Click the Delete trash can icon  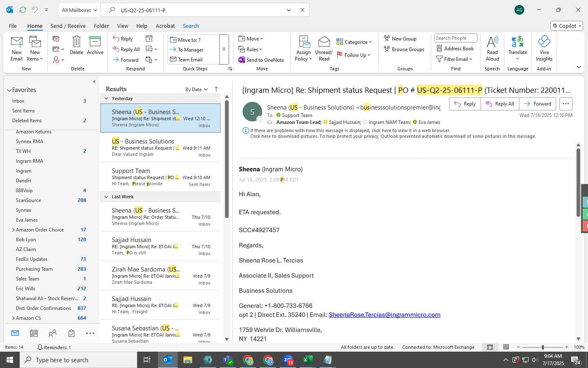click(76, 45)
